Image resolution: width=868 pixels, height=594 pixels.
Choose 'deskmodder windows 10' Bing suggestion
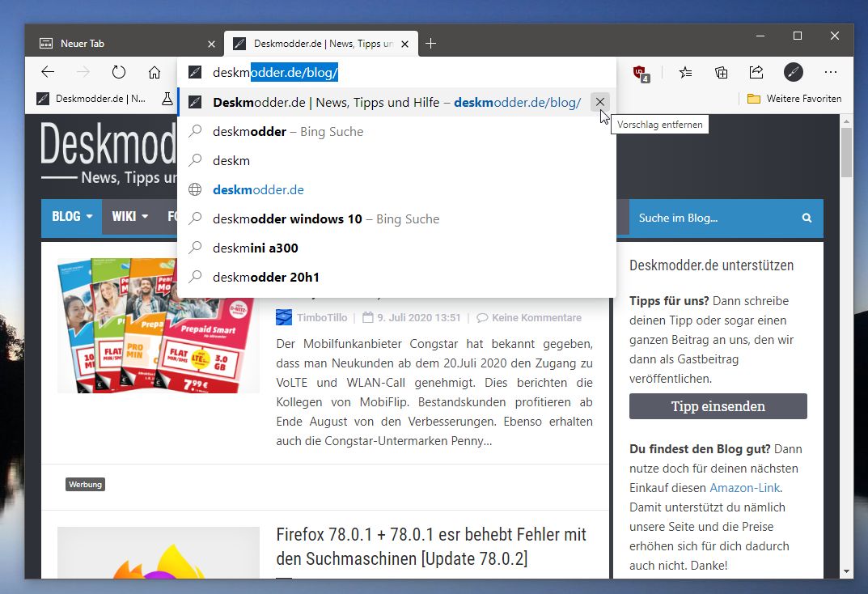click(396, 219)
